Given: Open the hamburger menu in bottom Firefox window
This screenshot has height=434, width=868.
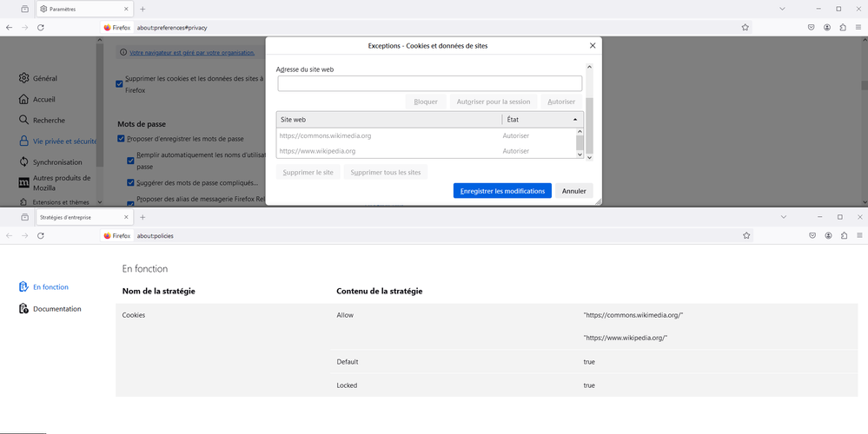Looking at the screenshot, I should click(x=859, y=235).
